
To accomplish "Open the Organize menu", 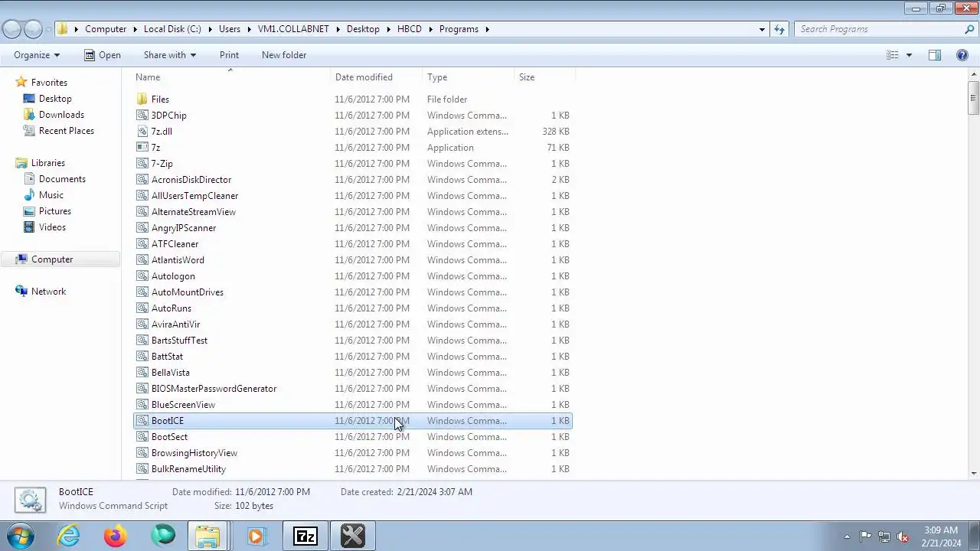I will tap(37, 55).
